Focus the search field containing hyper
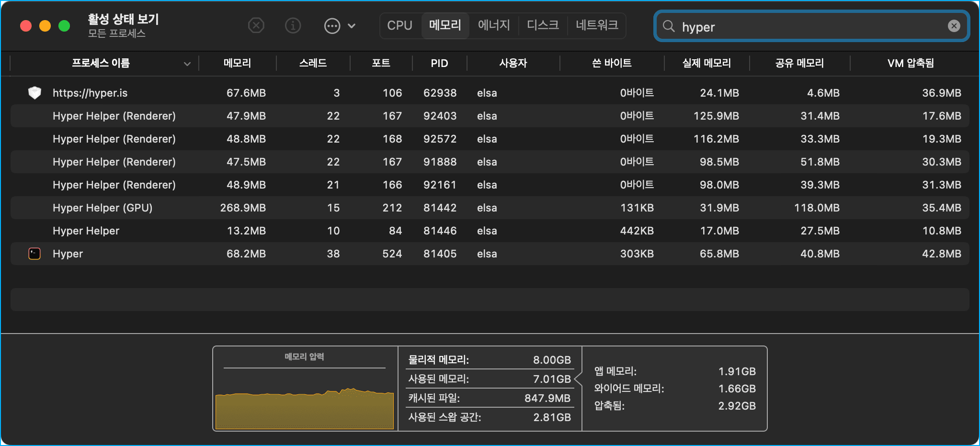The height and width of the screenshot is (446, 980). click(x=812, y=26)
